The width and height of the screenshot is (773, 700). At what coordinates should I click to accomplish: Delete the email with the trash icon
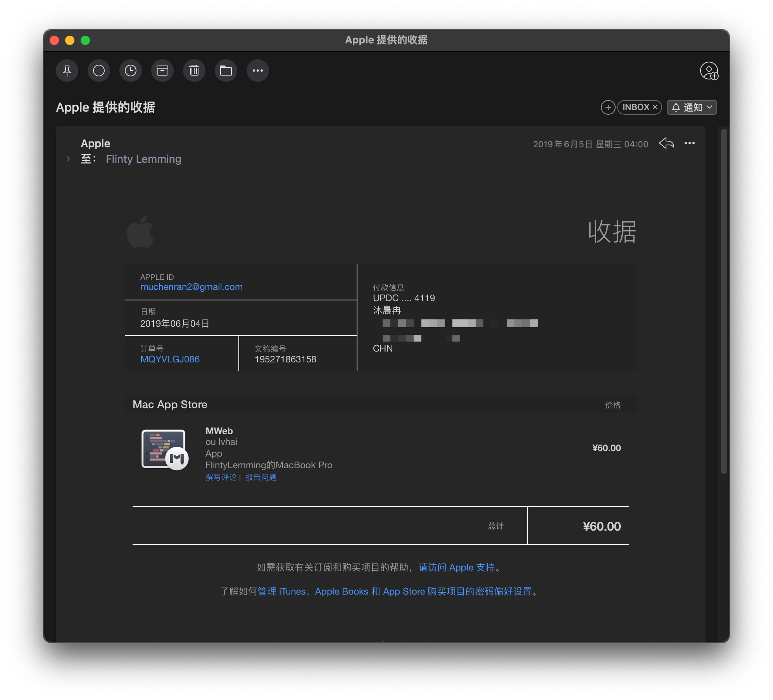tap(194, 71)
